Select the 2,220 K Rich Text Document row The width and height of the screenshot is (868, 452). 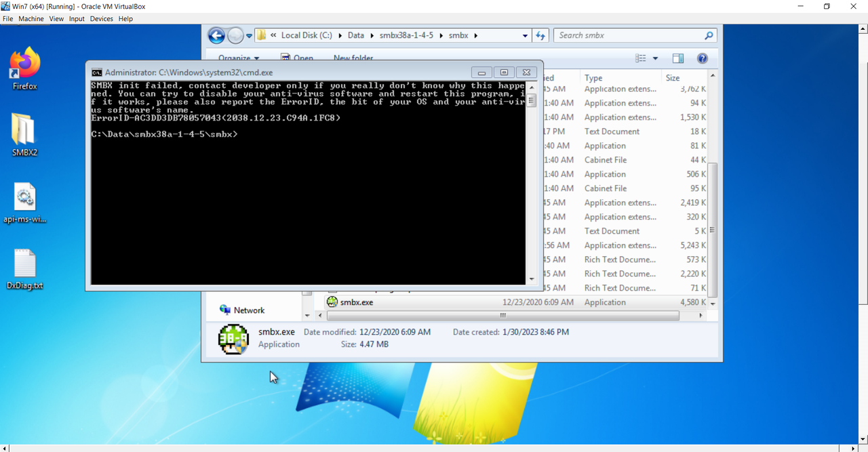pos(625,274)
